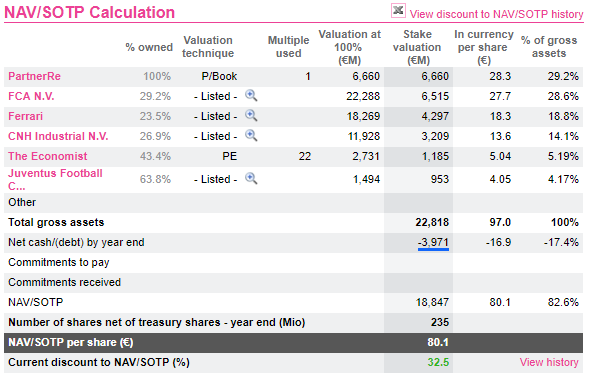Click the magnifier icon for Juventus Football
This screenshot has height=379, width=601.
point(251,178)
